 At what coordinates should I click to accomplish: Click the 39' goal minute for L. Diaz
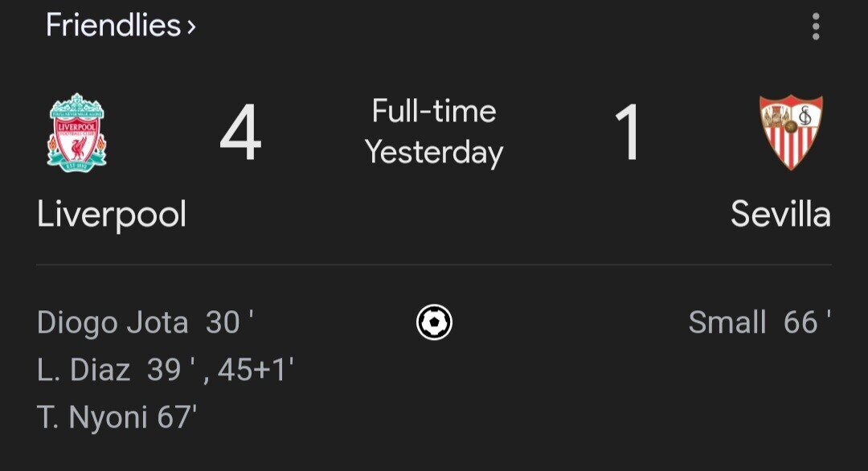pos(172,370)
